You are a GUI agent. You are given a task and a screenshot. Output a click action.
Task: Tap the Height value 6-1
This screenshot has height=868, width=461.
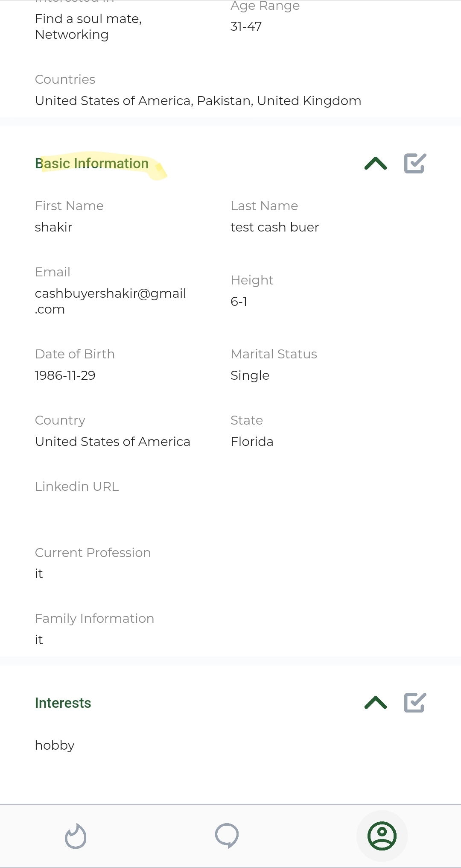[x=239, y=302]
